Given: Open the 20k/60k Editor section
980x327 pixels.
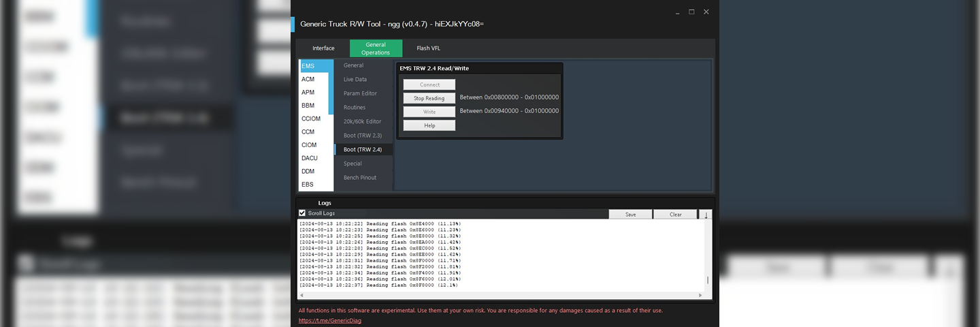Looking at the screenshot, I should (x=362, y=121).
